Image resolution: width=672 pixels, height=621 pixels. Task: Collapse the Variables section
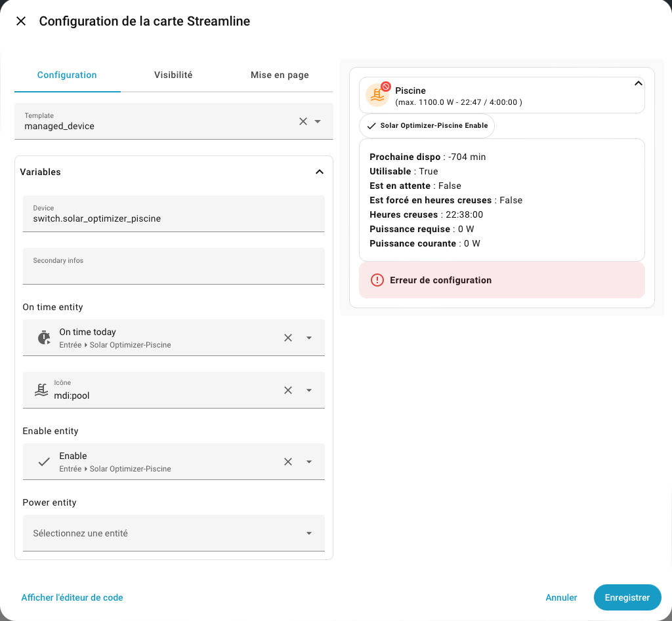point(320,172)
